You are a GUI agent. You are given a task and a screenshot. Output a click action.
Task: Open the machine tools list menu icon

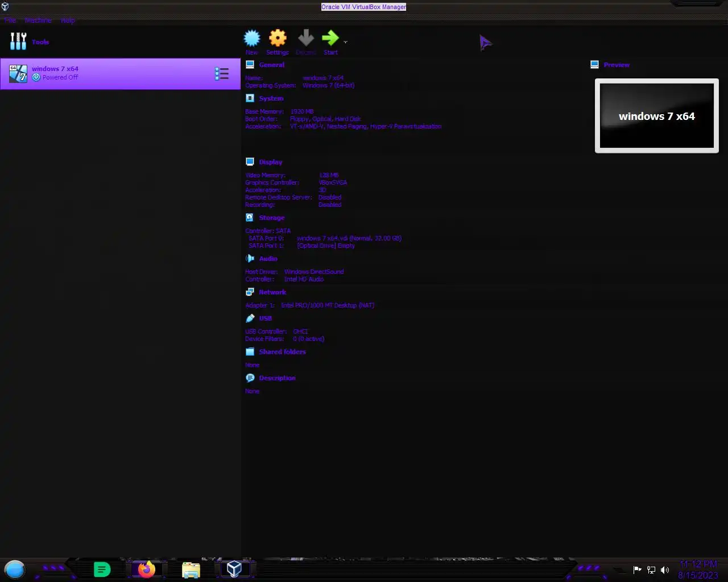pyautogui.click(x=222, y=73)
